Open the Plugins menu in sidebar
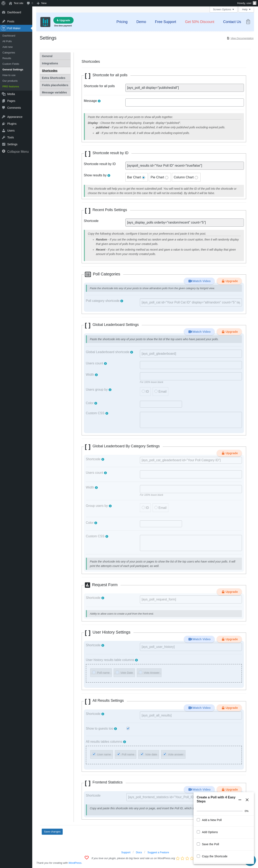The image size is (258, 868). (x=12, y=124)
